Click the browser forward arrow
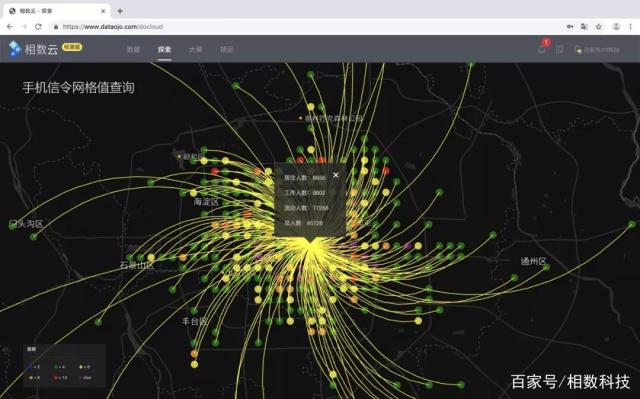Image resolution: width=640 pixels, height=399 pixels. (x=24, y=27)
